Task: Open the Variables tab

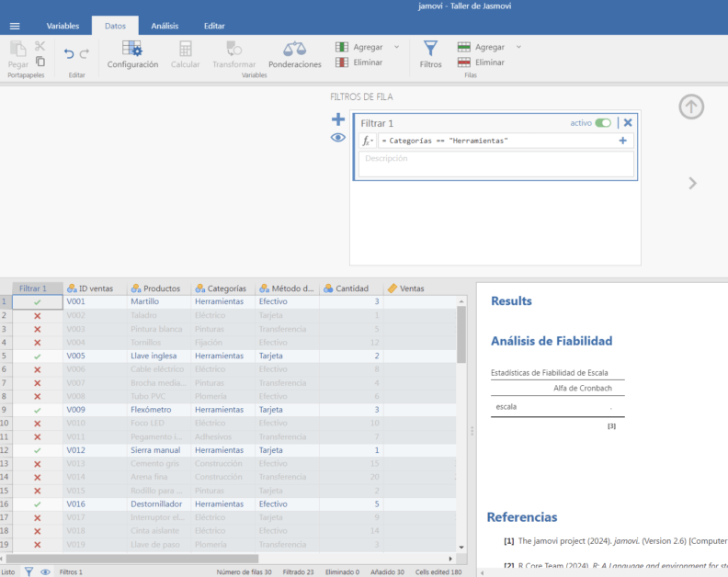Action: 63,26
